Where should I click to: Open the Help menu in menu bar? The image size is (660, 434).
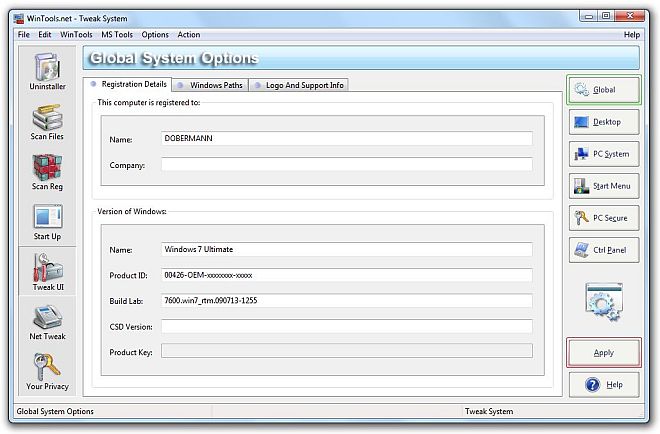[631, 35]
